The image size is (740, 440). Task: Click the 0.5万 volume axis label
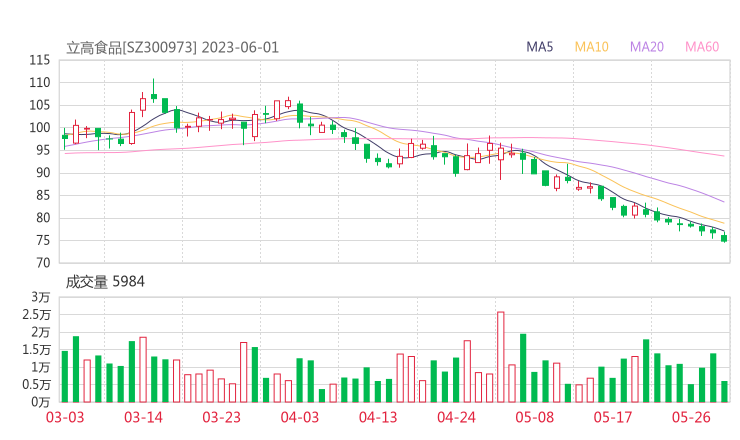[36, 384]
